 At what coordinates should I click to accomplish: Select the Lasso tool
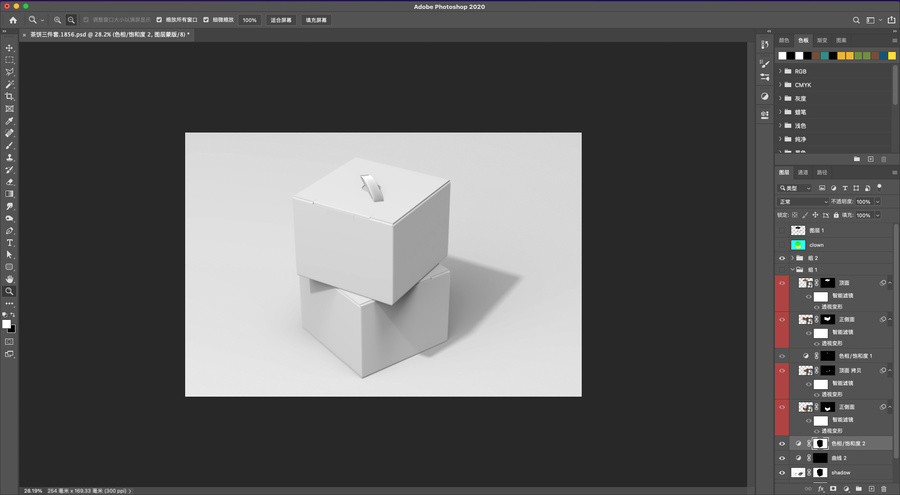pos(9,72)
